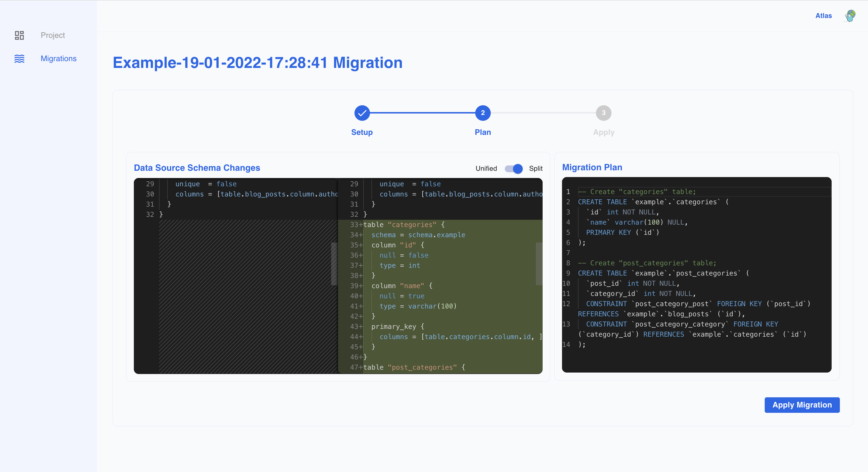
Task: Click the Plan step label
Action: [482, 132]
